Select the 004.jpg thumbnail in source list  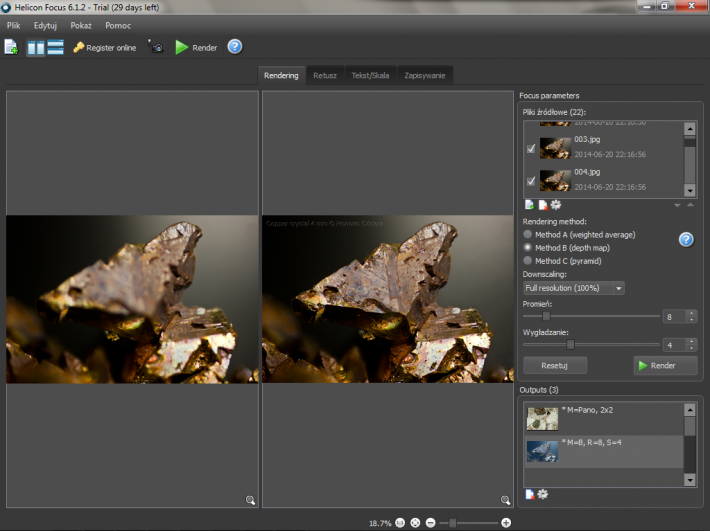tap(555, 180)
